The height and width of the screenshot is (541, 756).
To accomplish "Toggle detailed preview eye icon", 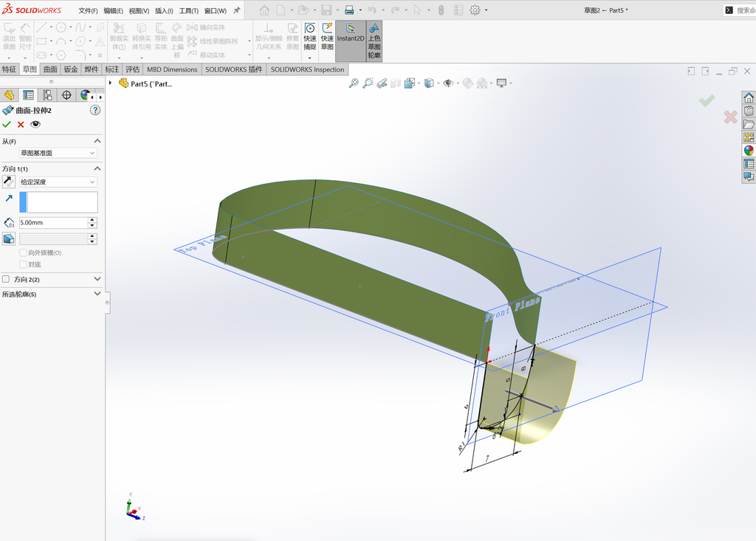I will point(35,125).
